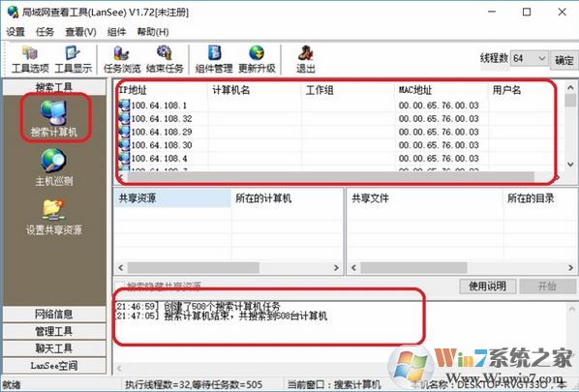The image size is (579, 392).
Task: Click 确定 button next to thread count
Action: tap(564, 60)
